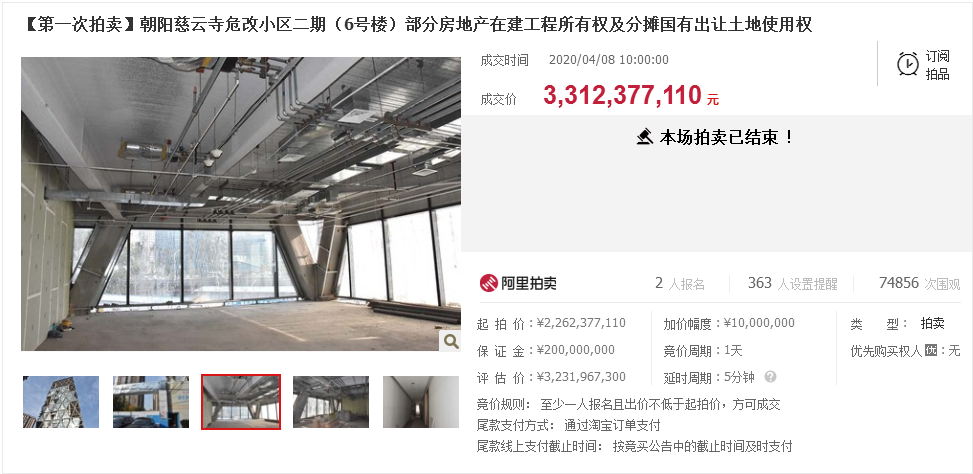Select the highlighted interior ceiling thumbnail
This screenshot has height=474, width=973.
(x=241, y=402)
